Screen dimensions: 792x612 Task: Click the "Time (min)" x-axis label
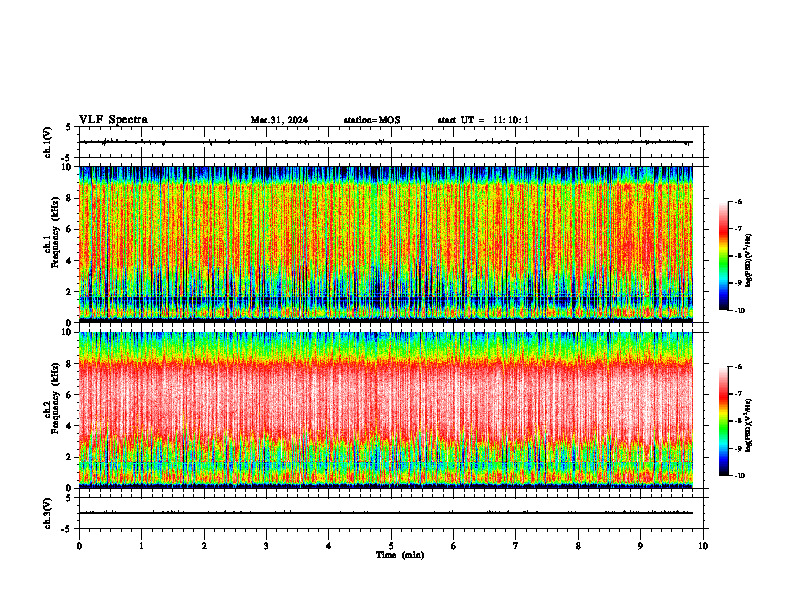click(400, 555)
